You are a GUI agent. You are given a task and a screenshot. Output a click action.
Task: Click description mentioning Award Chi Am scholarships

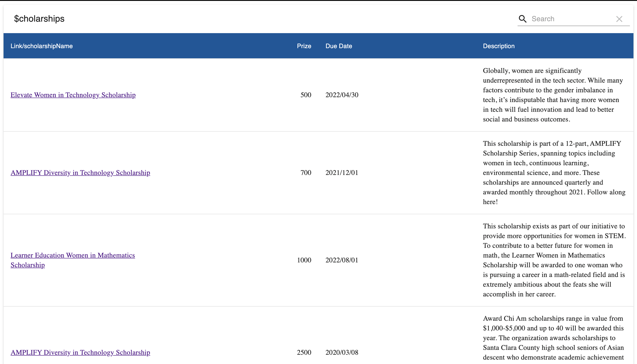click(553, 338)
